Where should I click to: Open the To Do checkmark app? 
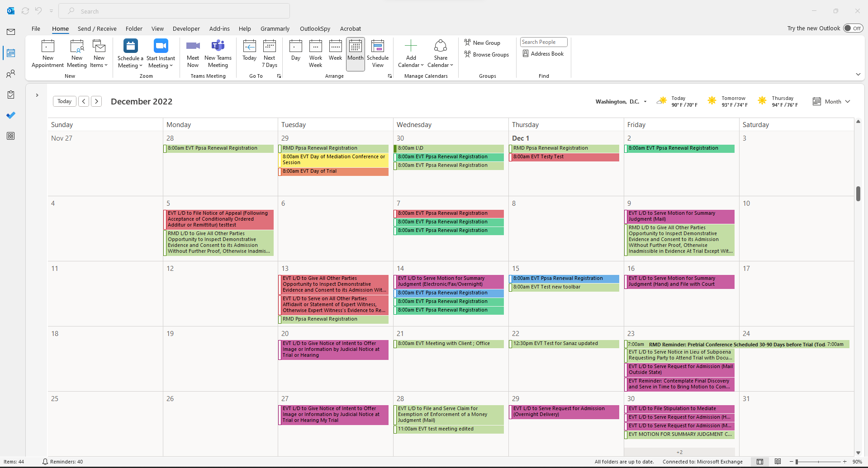click(11, 115)
